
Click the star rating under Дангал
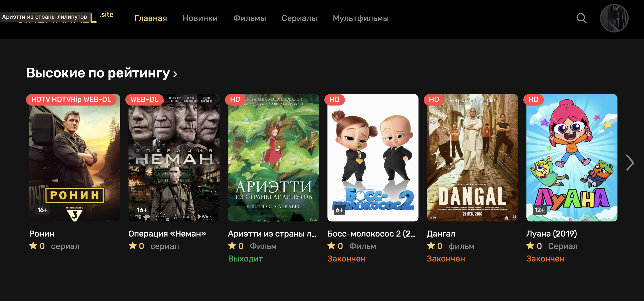pos(435,246)
